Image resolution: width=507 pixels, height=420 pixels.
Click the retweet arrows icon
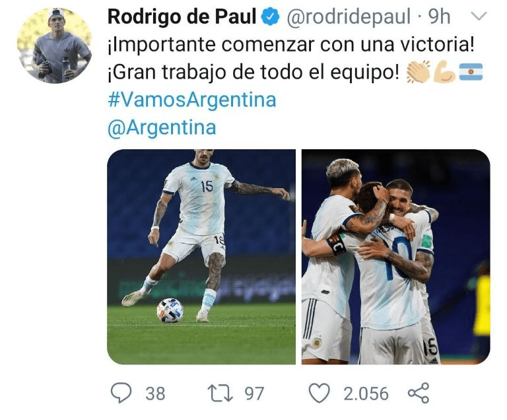pos(220,393)
